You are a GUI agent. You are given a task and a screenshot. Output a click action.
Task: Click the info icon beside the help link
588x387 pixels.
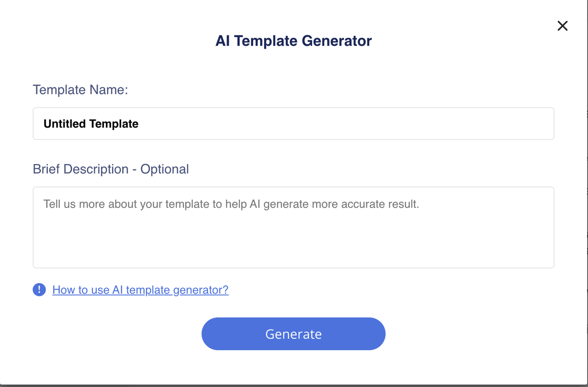tap(39, 290)
